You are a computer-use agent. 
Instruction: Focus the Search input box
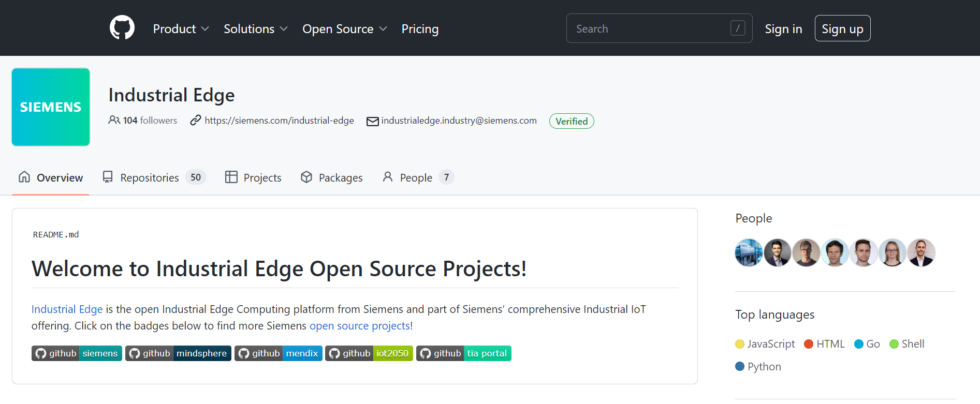coord(659,28)
